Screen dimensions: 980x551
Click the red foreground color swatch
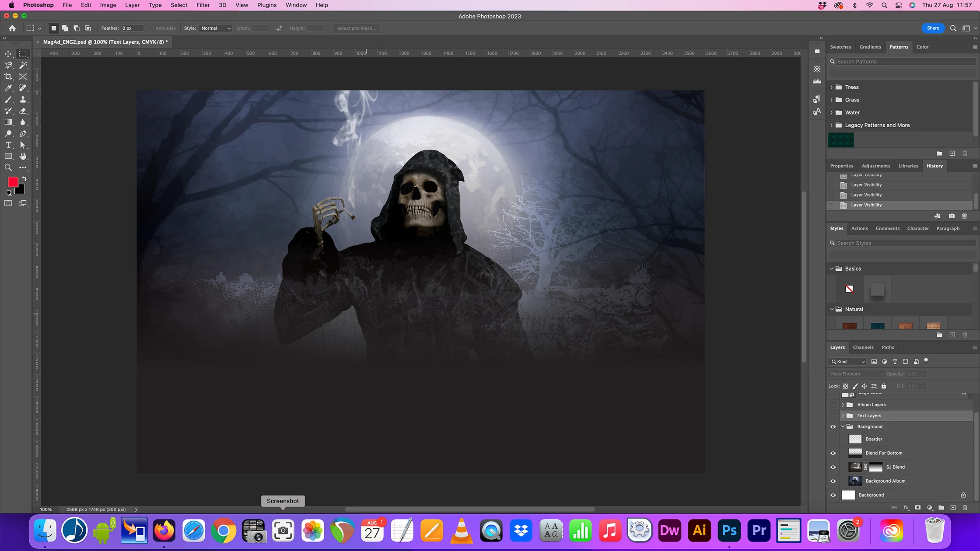tap(13, 181)
